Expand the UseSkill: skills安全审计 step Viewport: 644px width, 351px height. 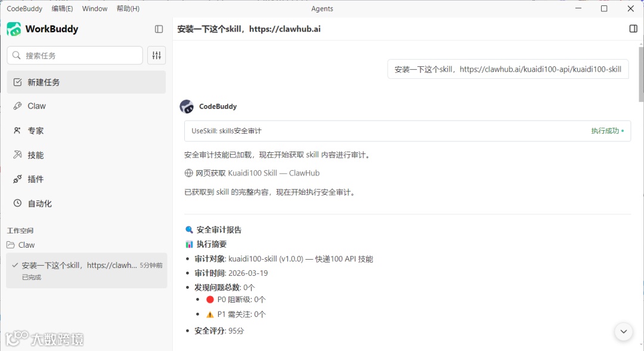[x=407, y=131]
